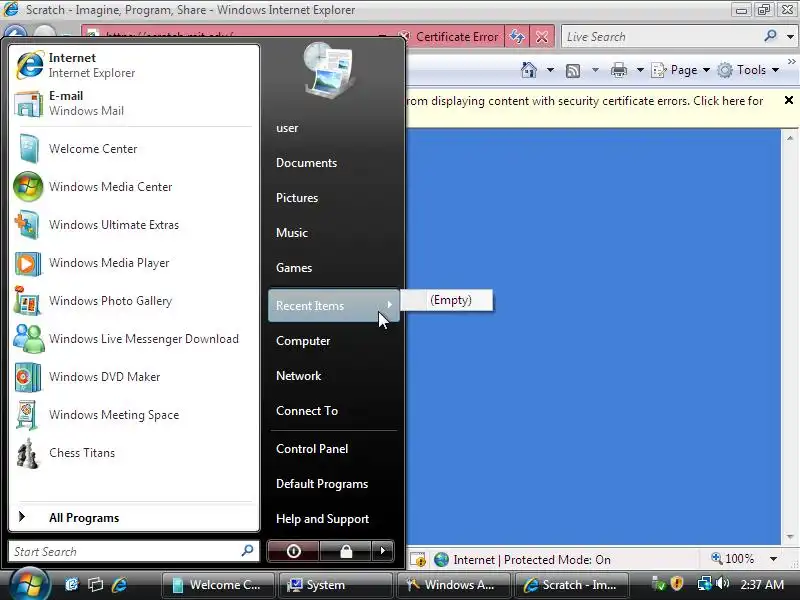Click the Certificate Error indicator
The image size is (800, 600).
pos(451,37)
